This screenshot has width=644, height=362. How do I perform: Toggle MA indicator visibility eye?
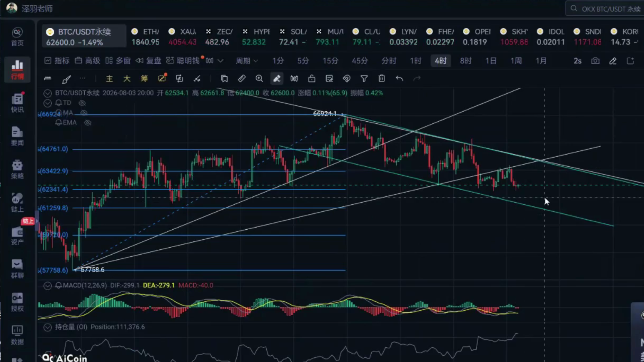[84, 113]
